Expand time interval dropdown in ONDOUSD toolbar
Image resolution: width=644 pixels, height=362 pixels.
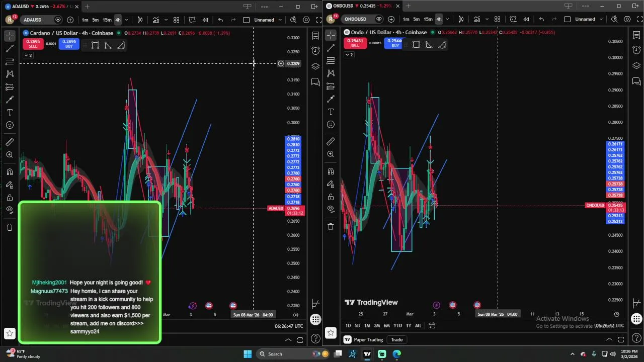point(447,19)
